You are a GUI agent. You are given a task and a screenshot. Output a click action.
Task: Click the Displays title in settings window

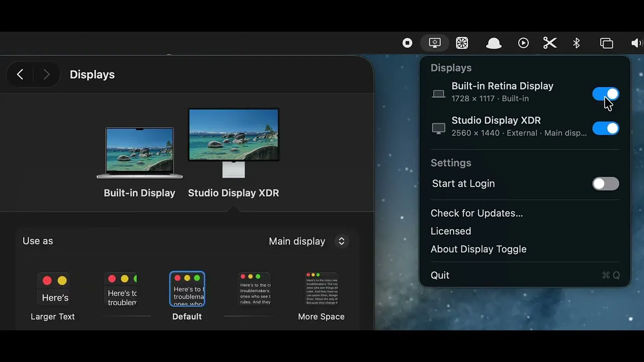[x=92, y=74]
